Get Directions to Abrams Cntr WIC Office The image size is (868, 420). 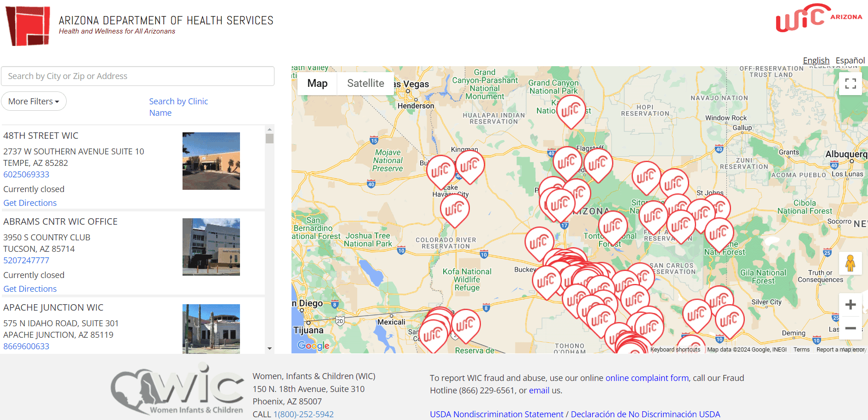30,289
